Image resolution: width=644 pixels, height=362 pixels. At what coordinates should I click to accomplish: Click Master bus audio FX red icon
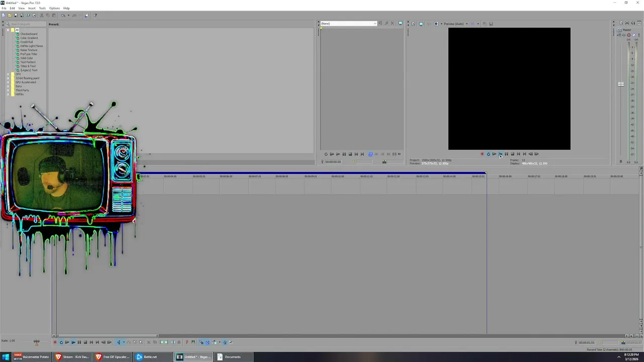coord(628,35)
